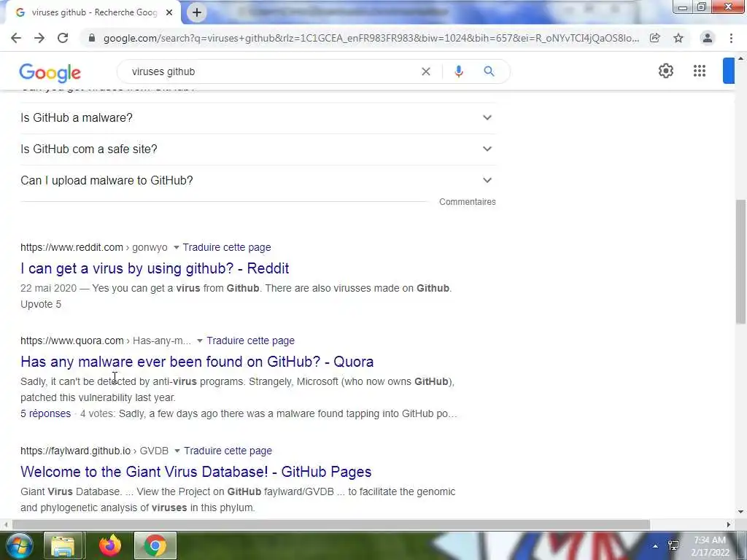The height and width of the screenshot is (560, 747).
Task: Expand 'Is GitHub a malware?' question
Action: [258, 117]
